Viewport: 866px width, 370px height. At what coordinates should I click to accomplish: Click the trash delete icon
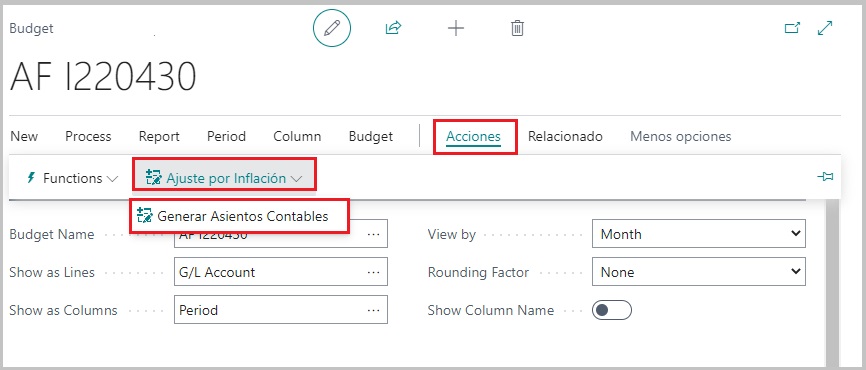click(517, 28)
